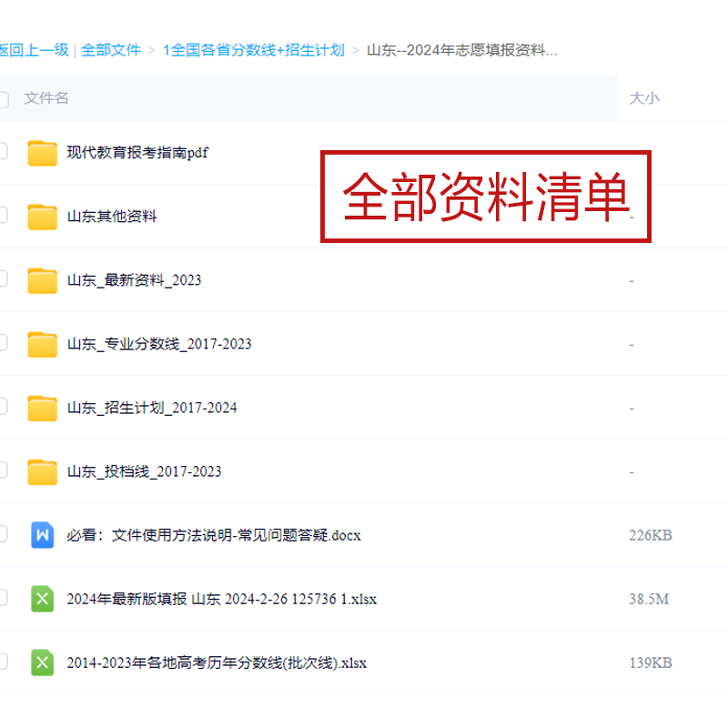Open 全部文件 breadcrumb link

pos(111,50)
